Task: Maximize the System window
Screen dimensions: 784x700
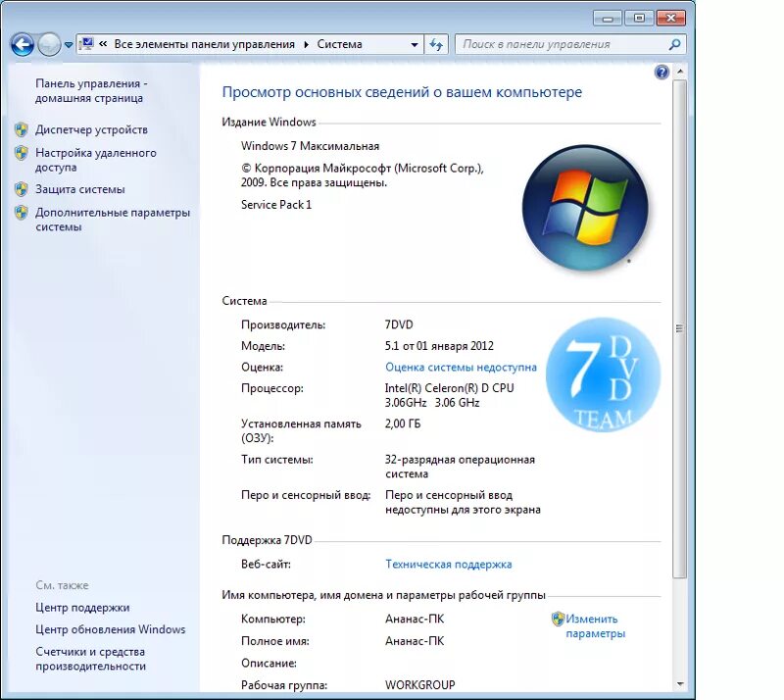Action: 639,19
